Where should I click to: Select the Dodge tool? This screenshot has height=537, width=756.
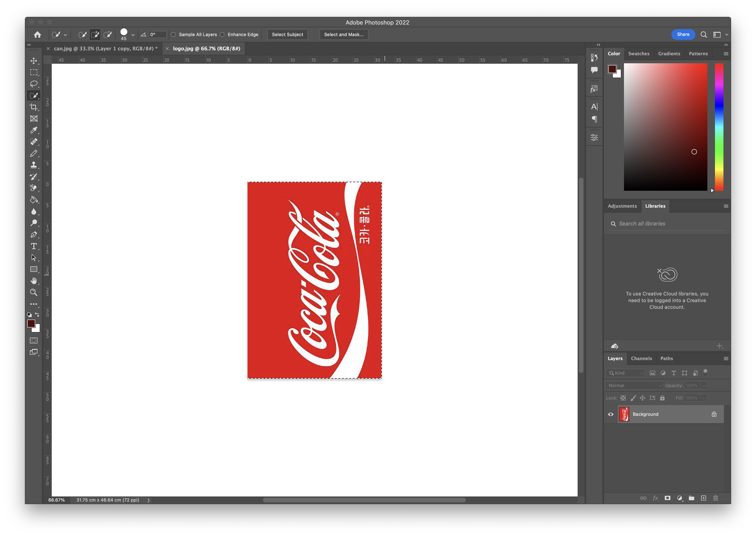pos(34,223)
